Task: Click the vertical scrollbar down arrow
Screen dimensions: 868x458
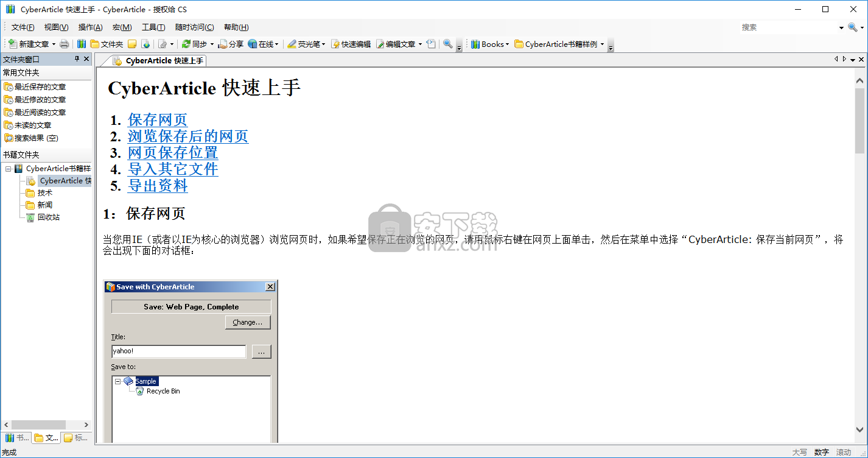Action: 859,429
